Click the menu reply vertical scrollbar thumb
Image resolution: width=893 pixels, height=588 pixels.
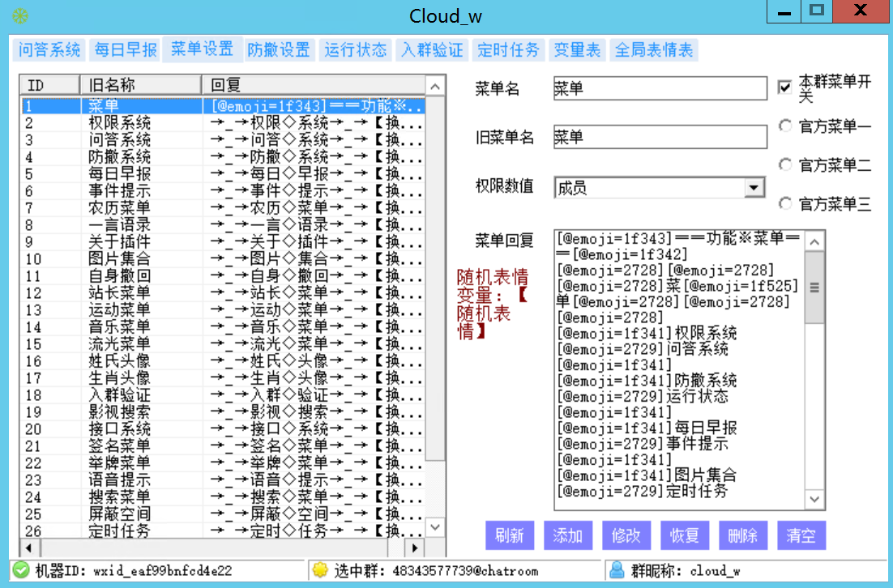[815, 288]
